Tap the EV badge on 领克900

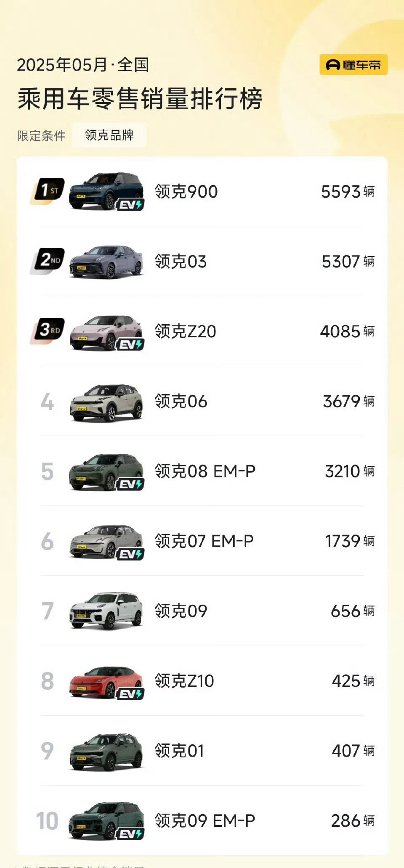[x=130, y=204]
